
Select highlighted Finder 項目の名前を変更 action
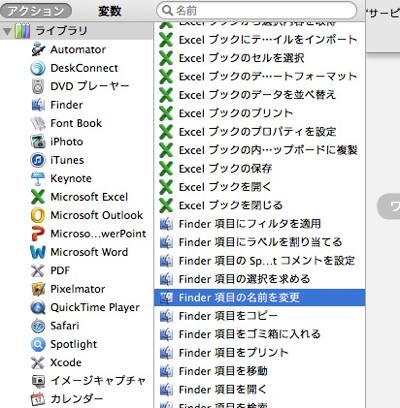pyautogui.click(x=260, y=297)
